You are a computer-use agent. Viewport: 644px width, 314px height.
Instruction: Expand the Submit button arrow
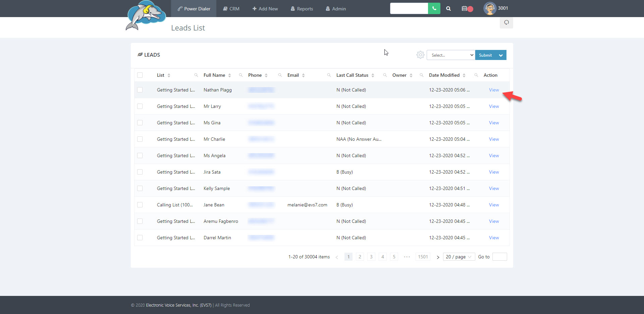[501, 55]
